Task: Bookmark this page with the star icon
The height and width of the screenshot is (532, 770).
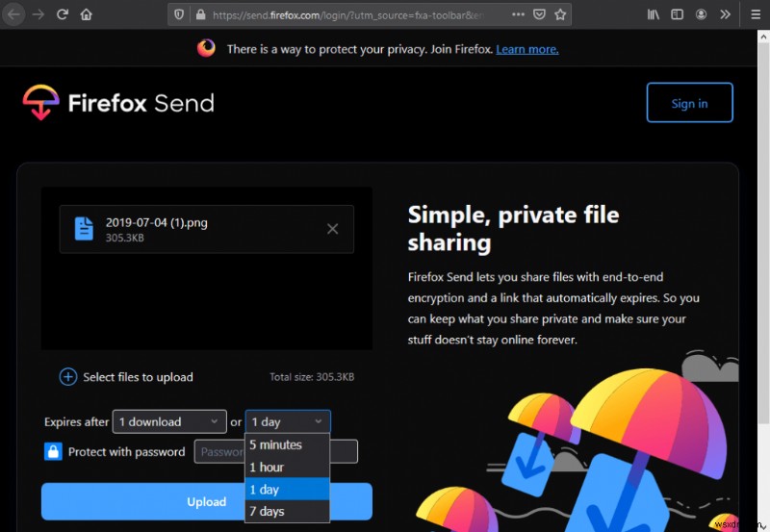Action: 560,14
